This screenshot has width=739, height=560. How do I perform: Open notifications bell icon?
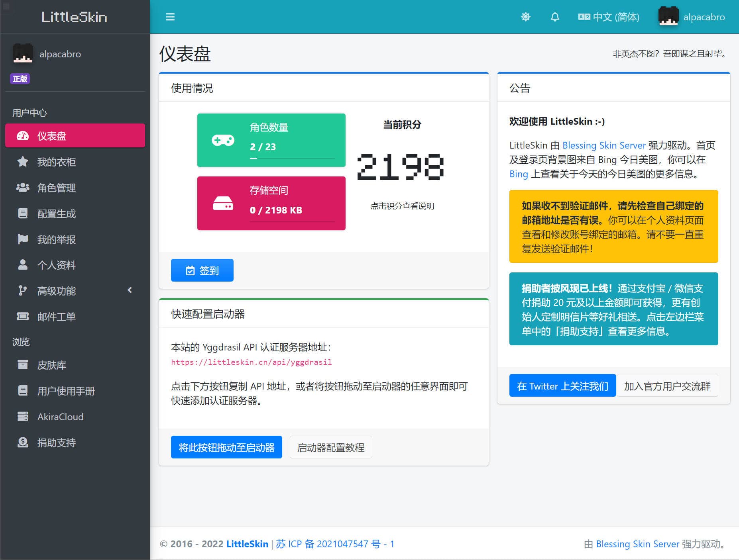click(555, 17)
